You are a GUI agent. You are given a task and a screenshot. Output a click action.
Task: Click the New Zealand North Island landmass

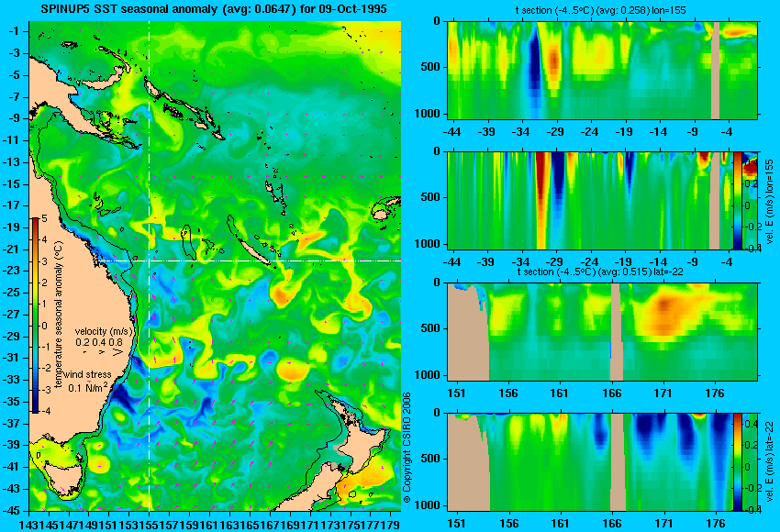click(x=362, y=442)
